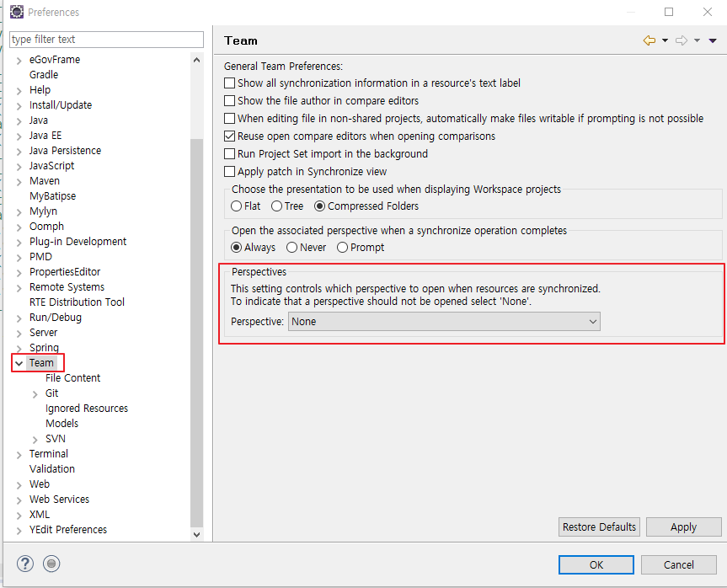
Task: Select the Prompt perspective option
Action: (x=342, y=247)
